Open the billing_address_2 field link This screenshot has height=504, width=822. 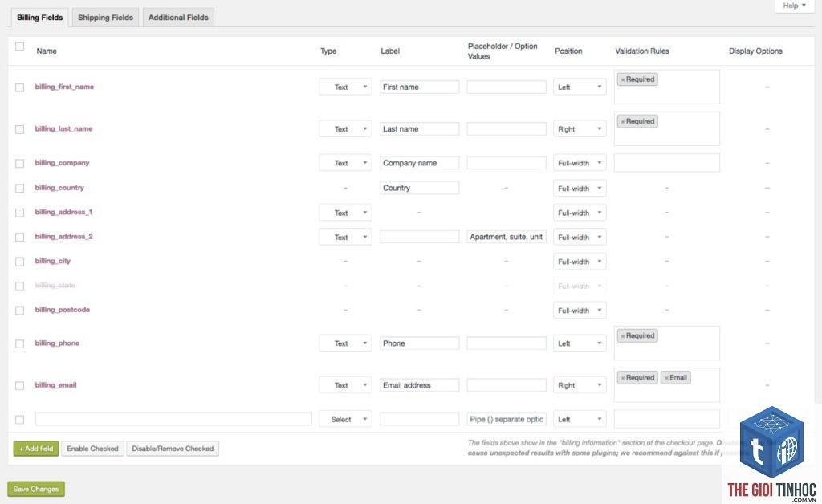[64, 237]
